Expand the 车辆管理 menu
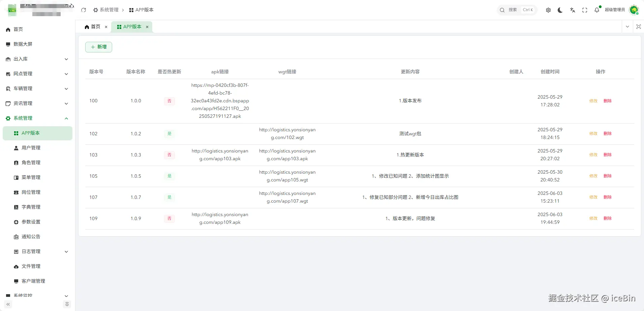This screenshot has height=311, width=644. [37, 89]
